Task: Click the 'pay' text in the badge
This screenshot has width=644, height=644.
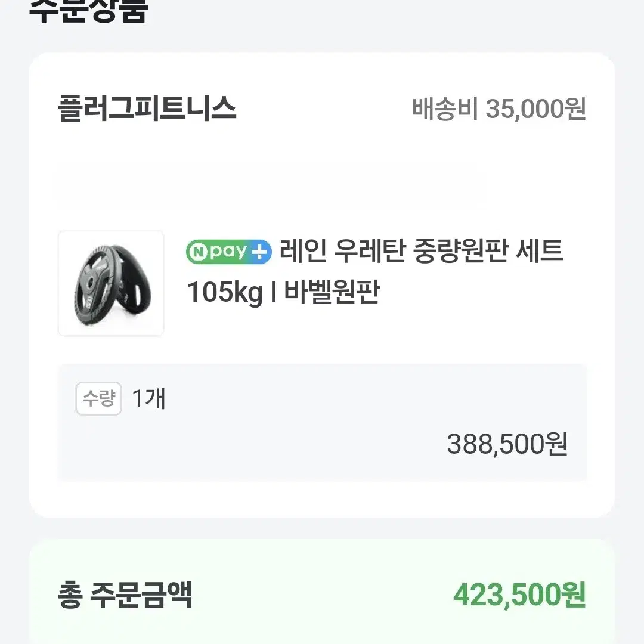Action: (228, 252)
